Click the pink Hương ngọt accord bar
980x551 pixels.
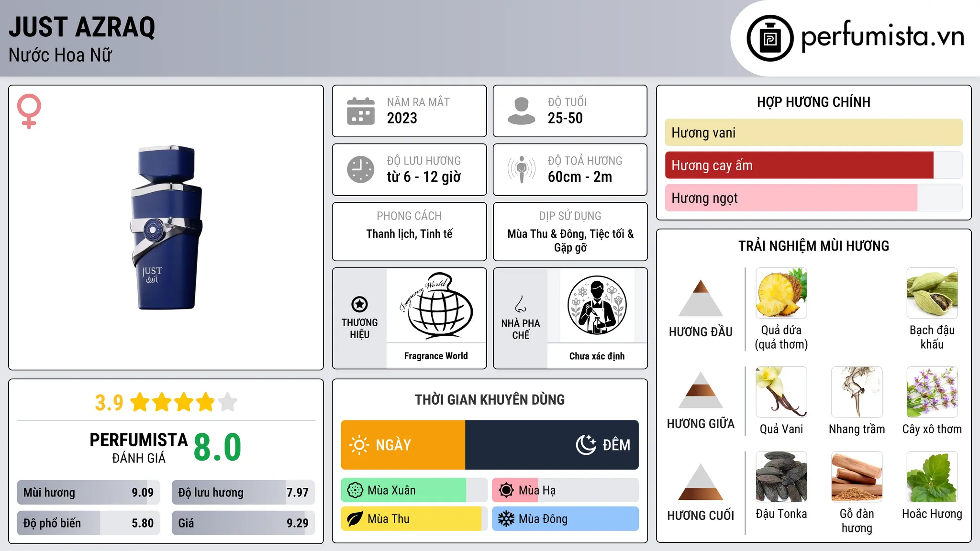[x=791, y=198]
